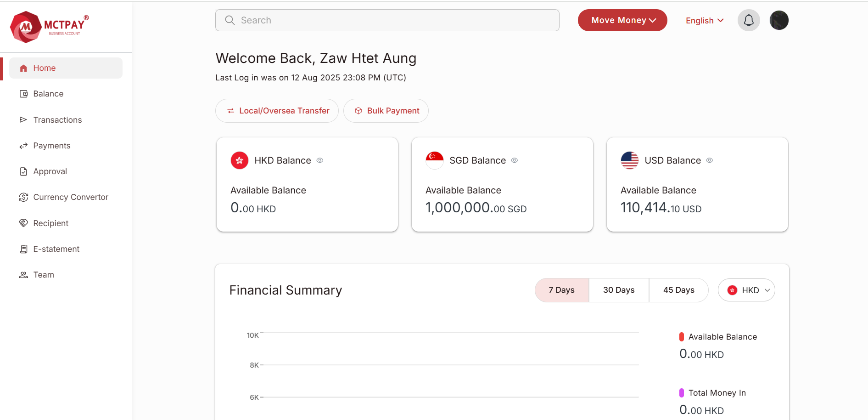Click the Recipient sidebar icon
868x420 pixels.
(x=23, y=223)
